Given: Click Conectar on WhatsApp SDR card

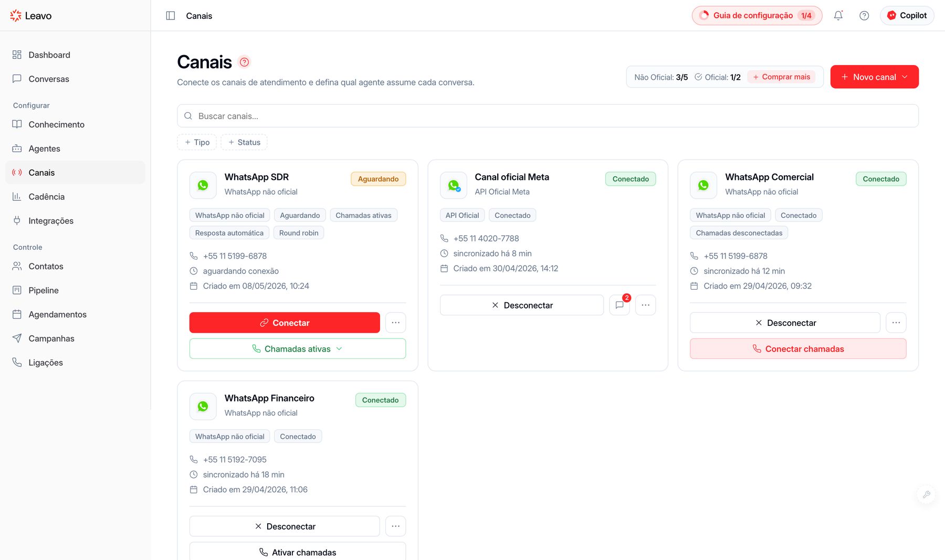Looking at the screenshot, I should [x=285, y=323].
